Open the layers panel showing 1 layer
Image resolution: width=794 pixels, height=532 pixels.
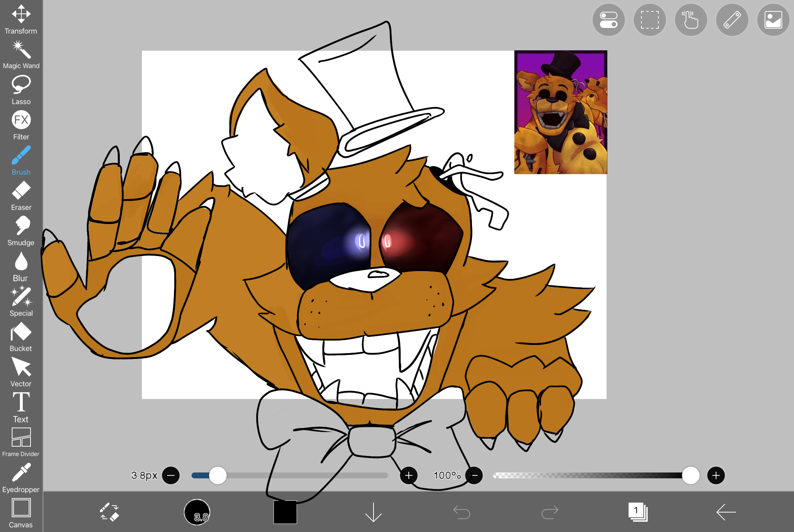[x=638, y=512]
